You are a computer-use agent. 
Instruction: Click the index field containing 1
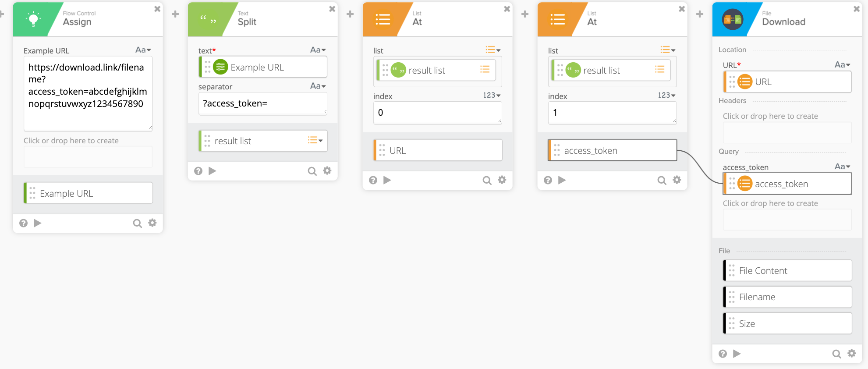point(612,113)
